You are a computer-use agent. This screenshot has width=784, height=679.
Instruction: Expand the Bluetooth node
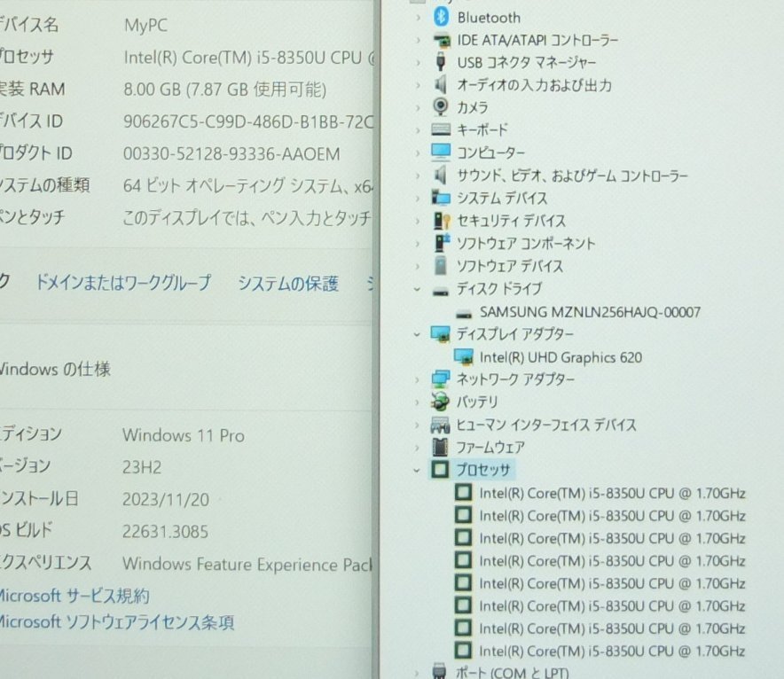pyautogui.click(x=418, y=18)
